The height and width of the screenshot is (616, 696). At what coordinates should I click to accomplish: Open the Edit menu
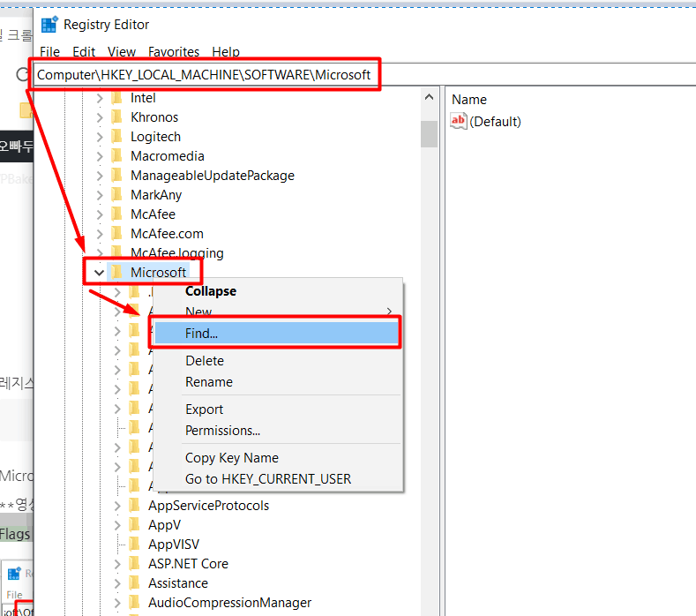pos(84,52)
